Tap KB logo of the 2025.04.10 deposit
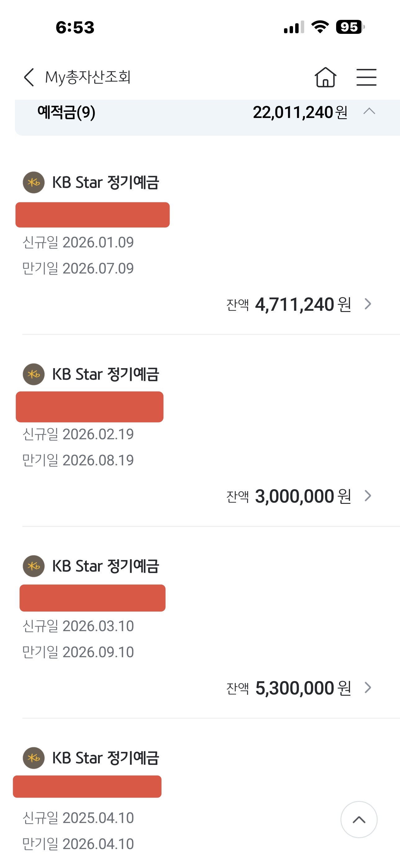 34,758
